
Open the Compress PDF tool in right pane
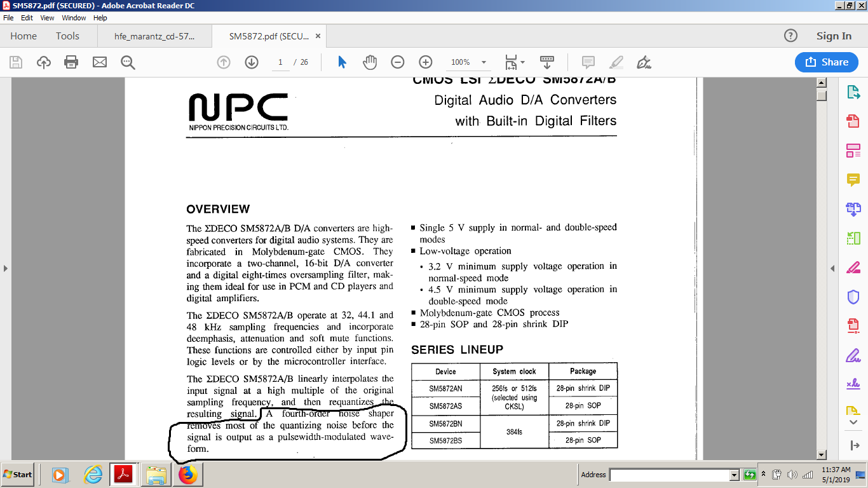(x=853, y=326)
